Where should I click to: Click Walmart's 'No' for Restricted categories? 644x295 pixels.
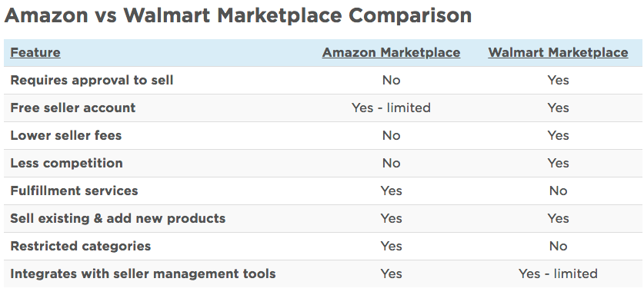click(x=558, y=246)
